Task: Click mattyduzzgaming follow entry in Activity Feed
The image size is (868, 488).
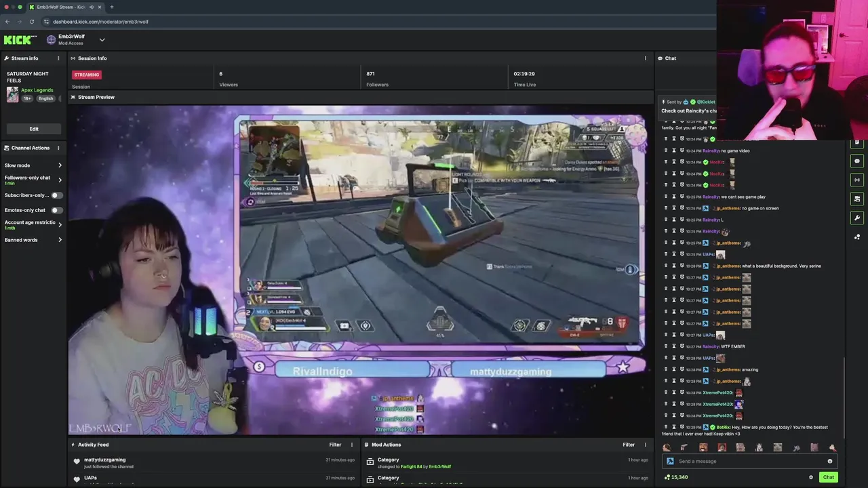Action: [x=215, y=462]
